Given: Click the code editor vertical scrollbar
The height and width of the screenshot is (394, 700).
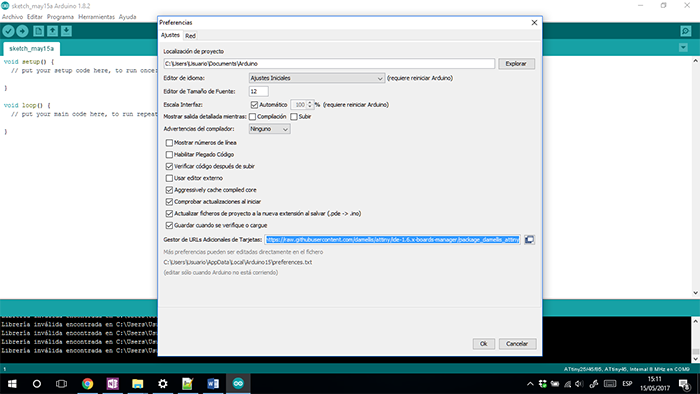Looking at the screenshot, I should pos(696,177).
